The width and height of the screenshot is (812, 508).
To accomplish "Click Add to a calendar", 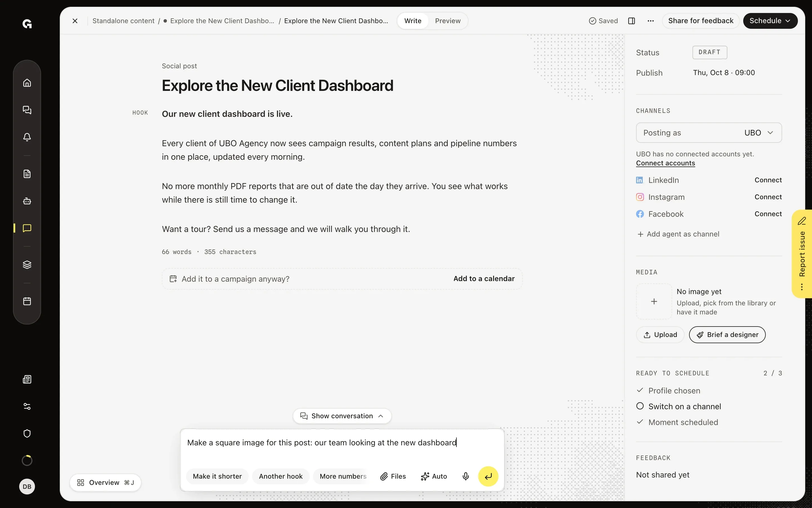I will click(484, 279).
